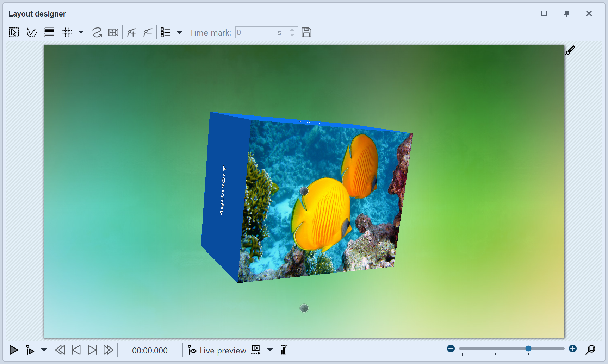The width and height of the screenshot is (608, 364).
Task: Select the curve drawing tool
Action: (x=97, y=32)
